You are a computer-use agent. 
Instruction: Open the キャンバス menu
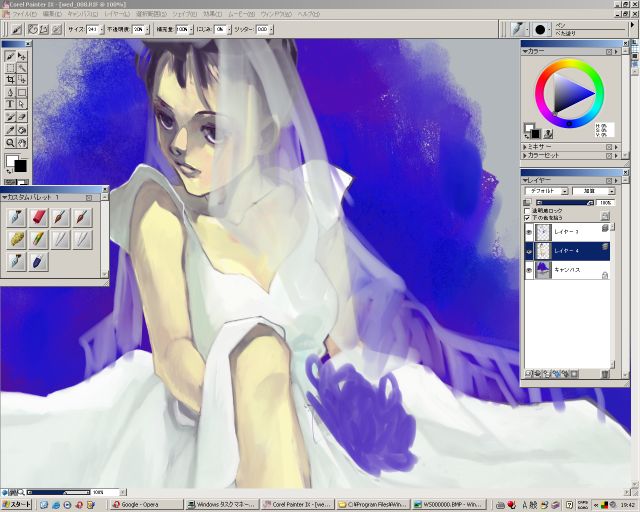pyautogui.click(x=82, y=14)
